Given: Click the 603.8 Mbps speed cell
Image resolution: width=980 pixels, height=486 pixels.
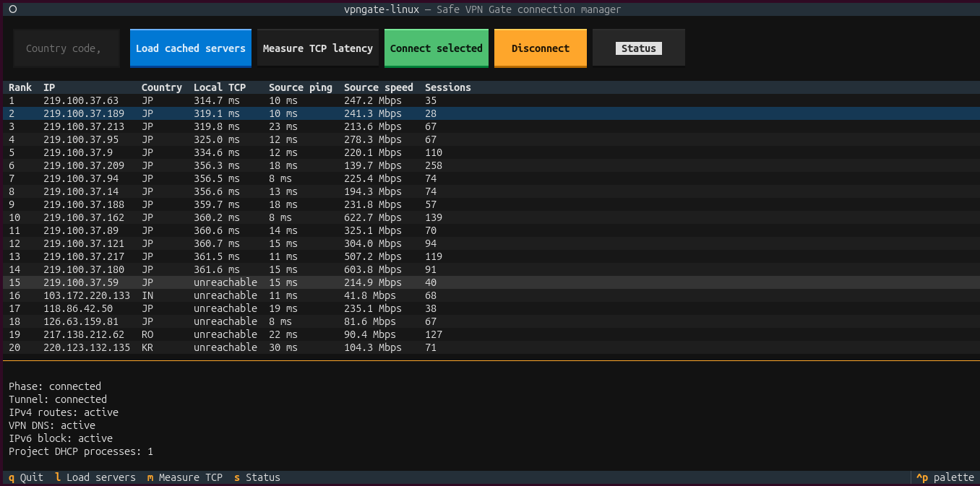Looking at the screenshot, I should [x=373, y=269].
